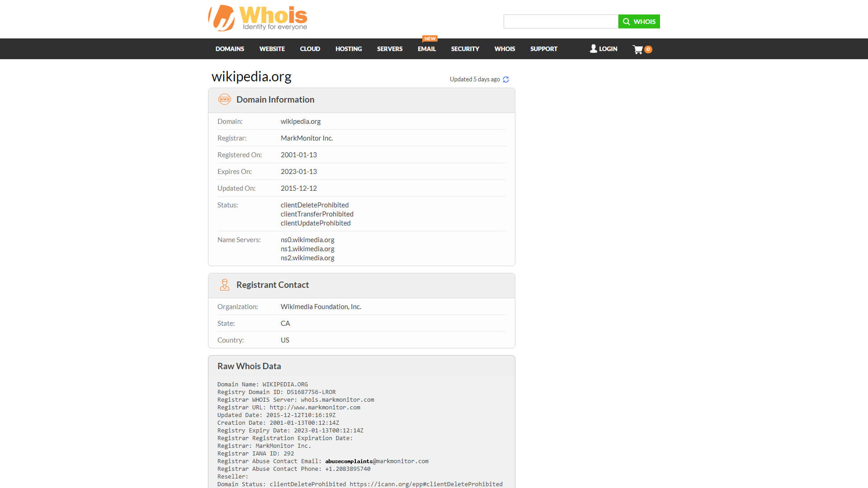Click the SERVERS menu dropdown

pos(390,48)
